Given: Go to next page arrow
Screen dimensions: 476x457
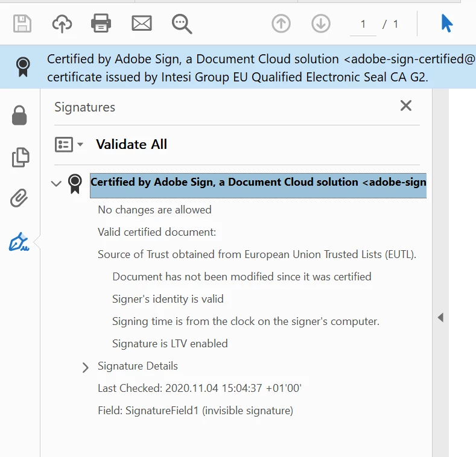Looking at the screenshot, I should tap(321, 24).
